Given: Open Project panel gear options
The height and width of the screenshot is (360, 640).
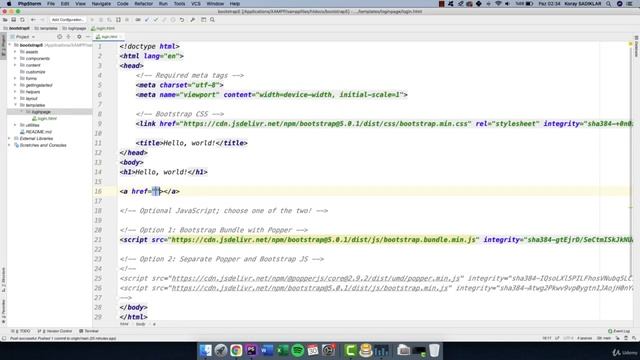Looking at the screenshot, I should (x=79, y=37).
